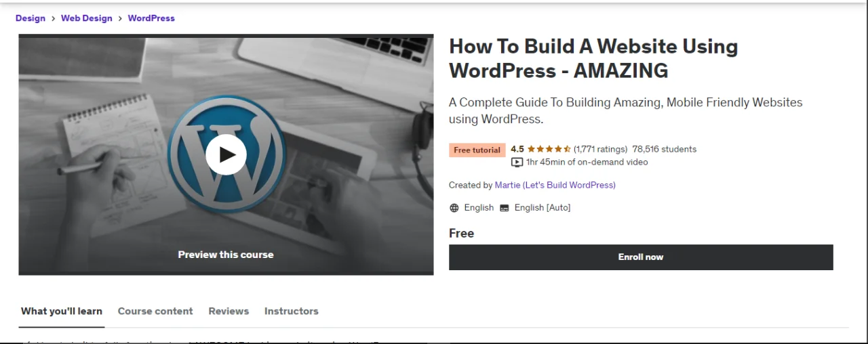This screenshot has height=344, width=868.
Task: Open the Web Design breadcrumb
Action: 87,18
